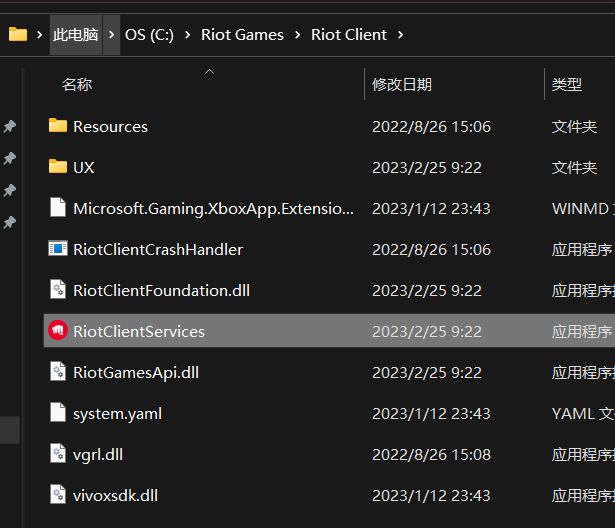This screenshot has height=528, width=615.
Task: Click the date 2023/1/12 23:43 for Microsoft.Gaming
Action: 431,209
